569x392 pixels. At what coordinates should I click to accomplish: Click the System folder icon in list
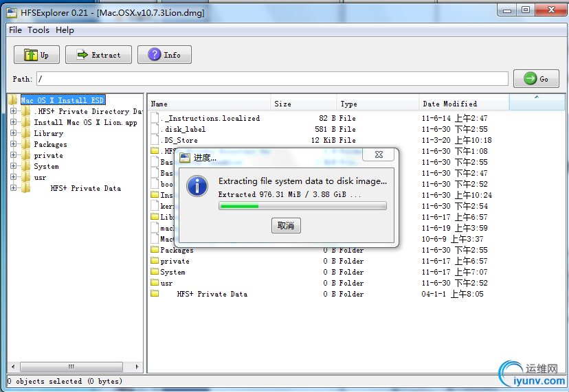(x=155, y=271)
